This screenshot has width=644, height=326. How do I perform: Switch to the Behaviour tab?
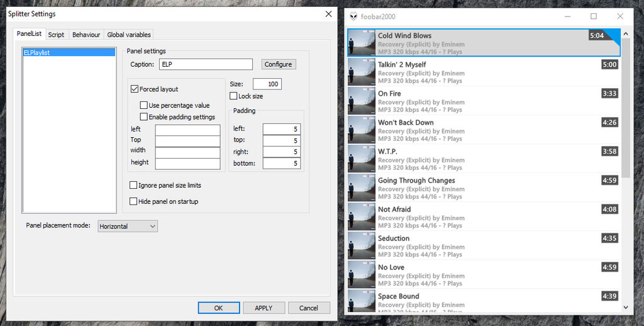[x=86, y=35]
